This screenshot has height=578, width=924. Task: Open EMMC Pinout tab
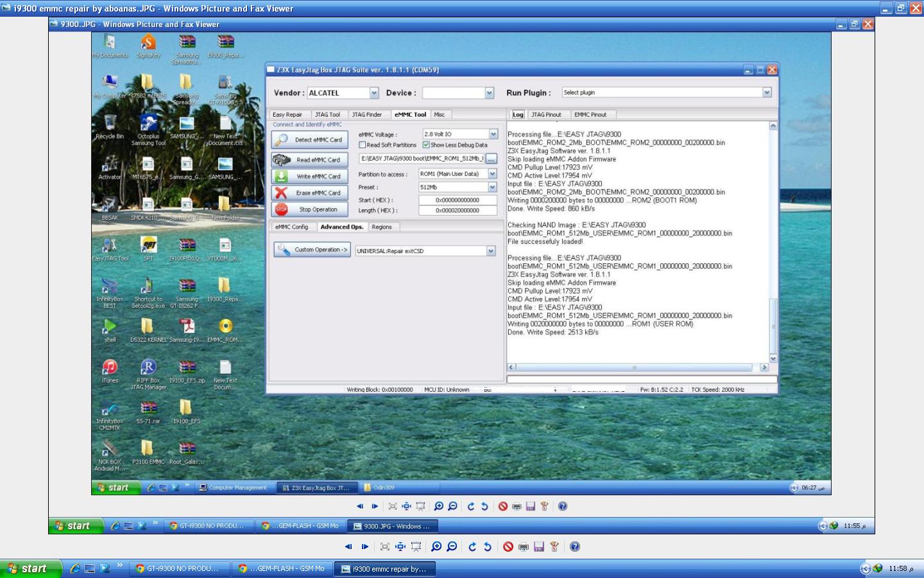click(590, 114)
